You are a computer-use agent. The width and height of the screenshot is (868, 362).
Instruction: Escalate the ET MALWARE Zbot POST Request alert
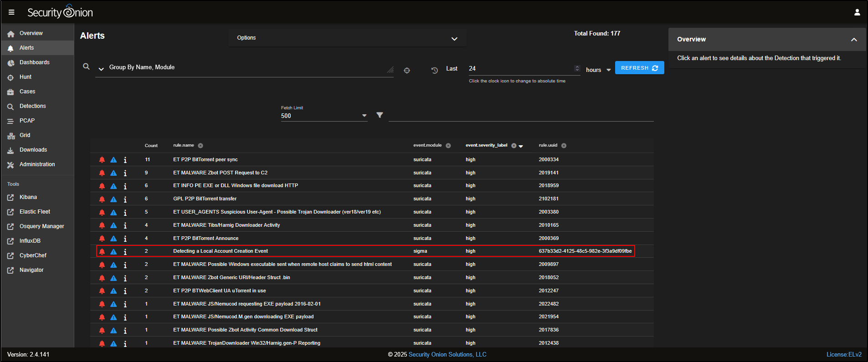[x=113, y=173]
